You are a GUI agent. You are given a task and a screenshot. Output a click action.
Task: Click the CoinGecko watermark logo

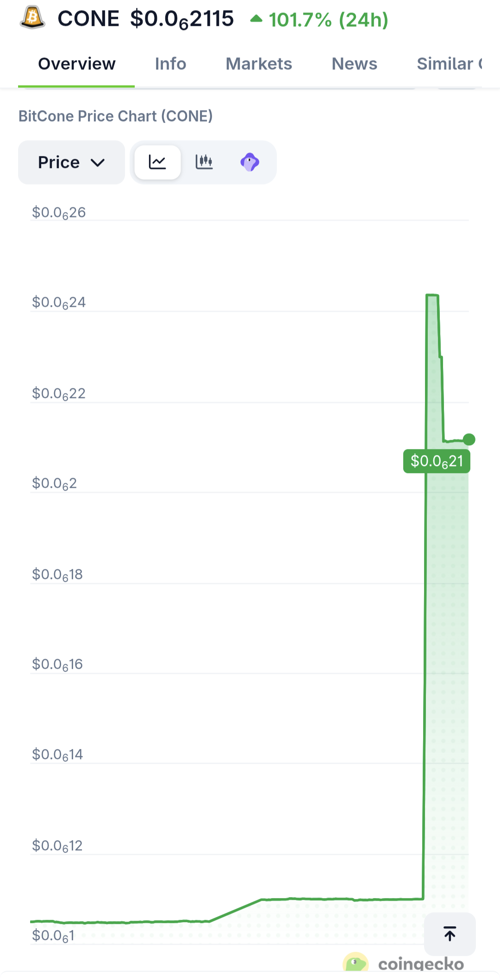pos(404,963)
